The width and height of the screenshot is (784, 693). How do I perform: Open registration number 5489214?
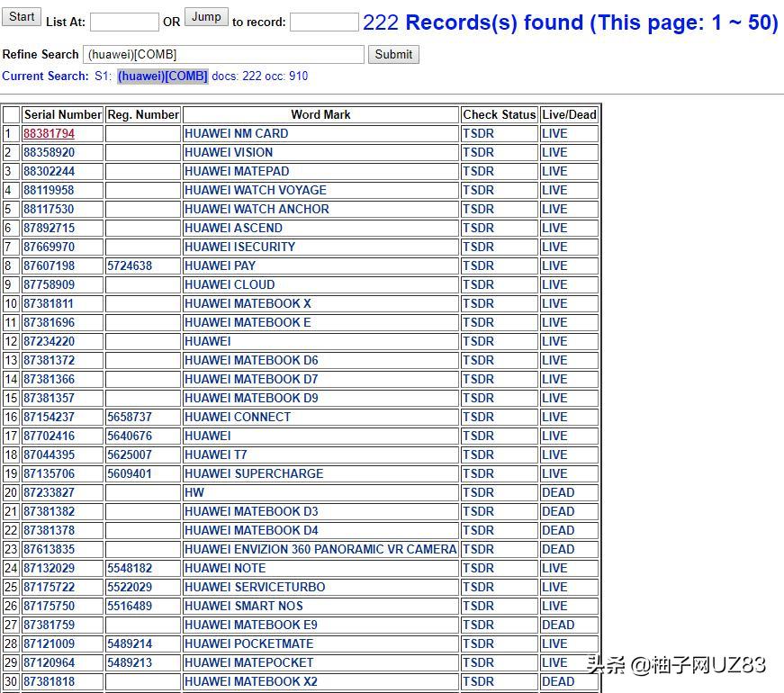pyautogui.click(x=130, y=644)
